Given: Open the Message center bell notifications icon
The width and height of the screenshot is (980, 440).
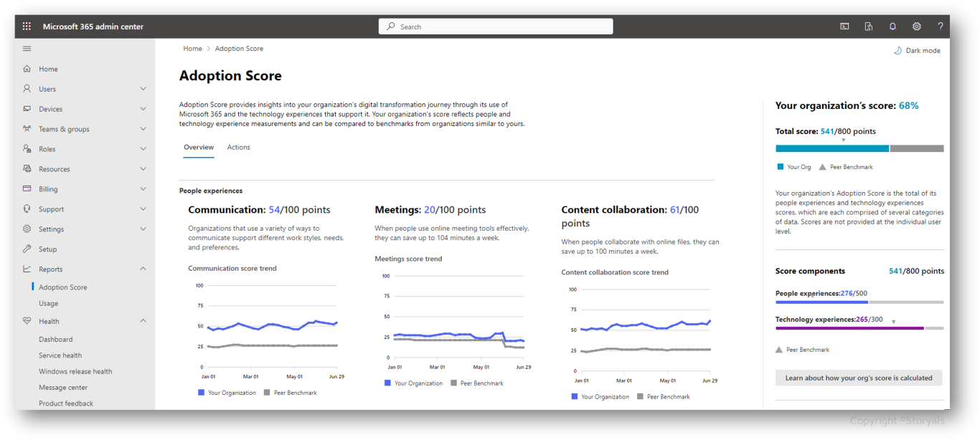Looking at the screenshot, I should (892, 26).
